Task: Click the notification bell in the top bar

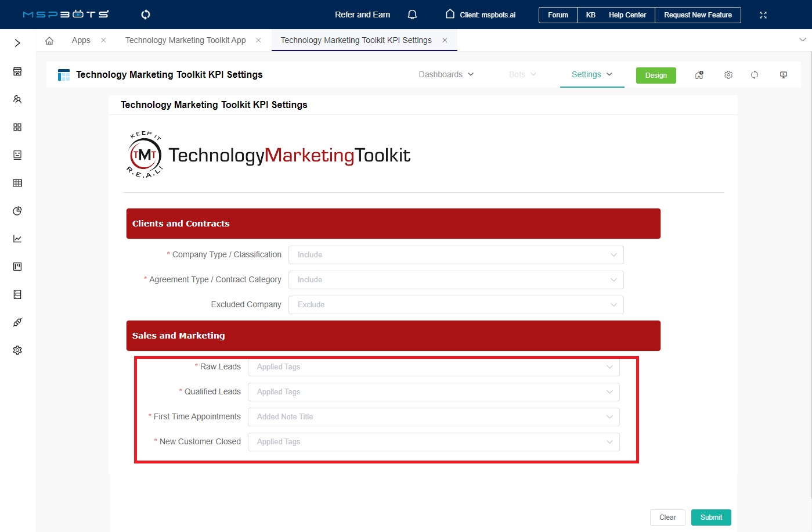Action: point(412,14)
